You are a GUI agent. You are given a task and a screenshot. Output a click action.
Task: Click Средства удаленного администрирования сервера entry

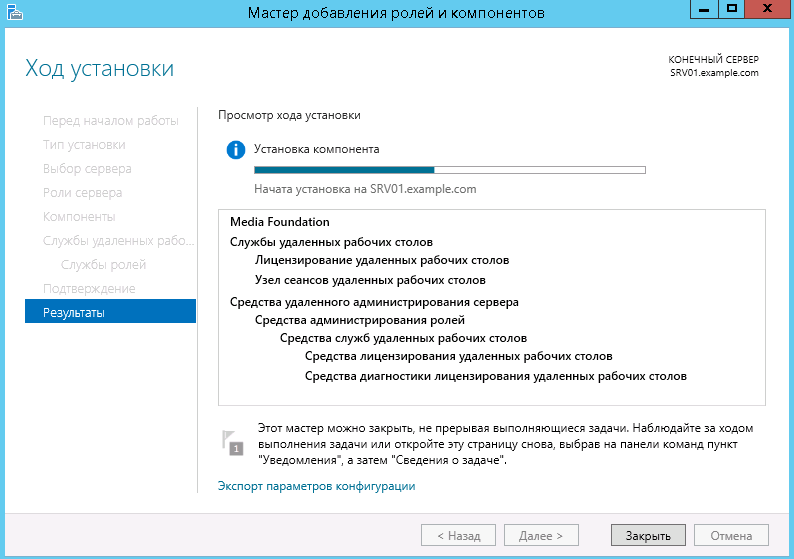click(x=374, y=302)
